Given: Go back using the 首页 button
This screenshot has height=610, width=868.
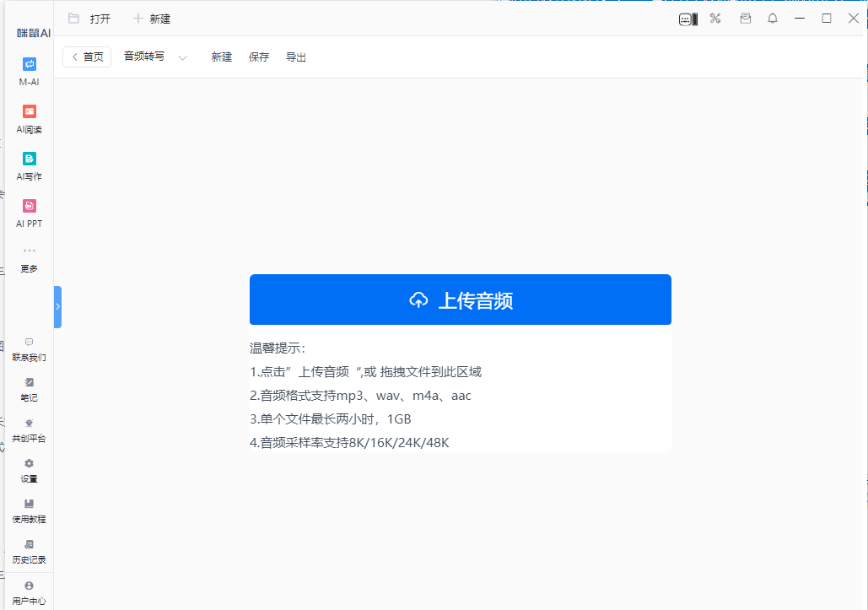Looking at the screenshot, I should click(87, 57).
